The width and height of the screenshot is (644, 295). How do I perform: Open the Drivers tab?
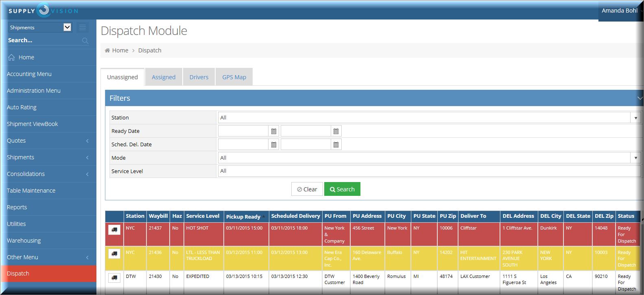(199, 77)
